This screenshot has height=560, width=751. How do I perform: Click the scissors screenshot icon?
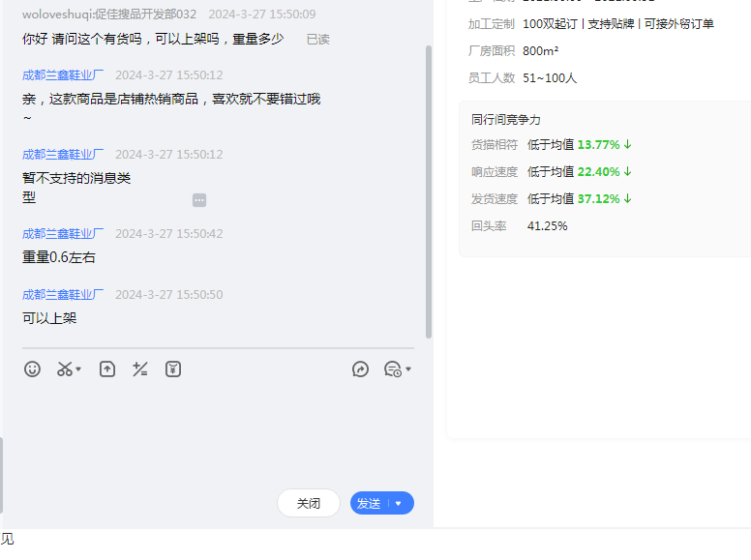(x=64, y=369)
